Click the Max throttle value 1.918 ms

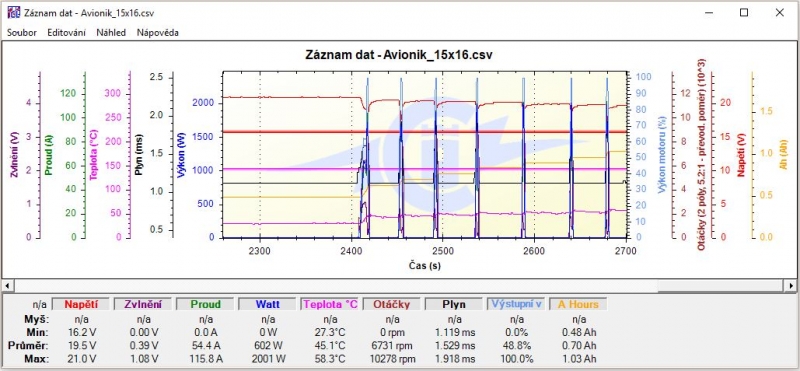454,359
